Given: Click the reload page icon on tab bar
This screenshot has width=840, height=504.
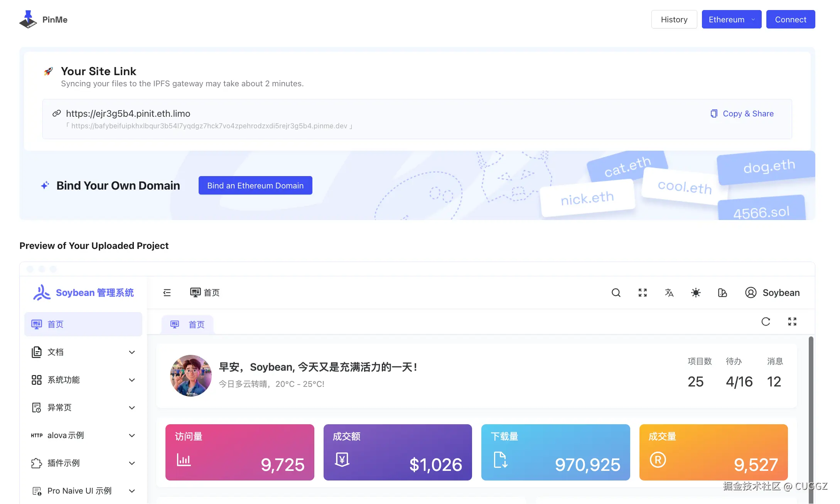Looking at the screenshot, I should [x=766, y=322].
